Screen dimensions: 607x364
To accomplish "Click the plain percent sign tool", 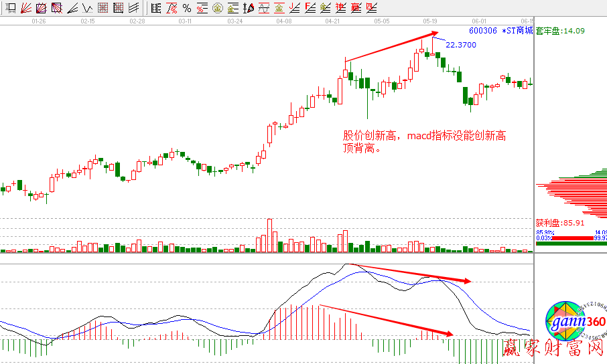I will tap(187, 8).
